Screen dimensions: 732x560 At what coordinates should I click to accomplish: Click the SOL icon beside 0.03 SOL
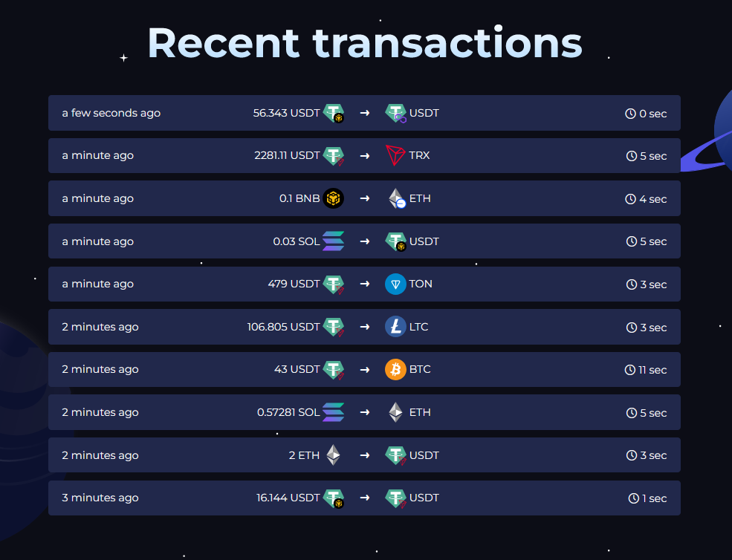point(333,241)
